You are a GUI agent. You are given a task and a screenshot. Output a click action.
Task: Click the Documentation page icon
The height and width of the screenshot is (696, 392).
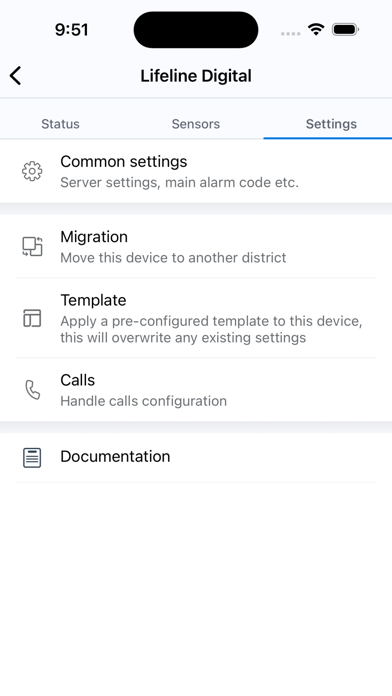[32, 458]
